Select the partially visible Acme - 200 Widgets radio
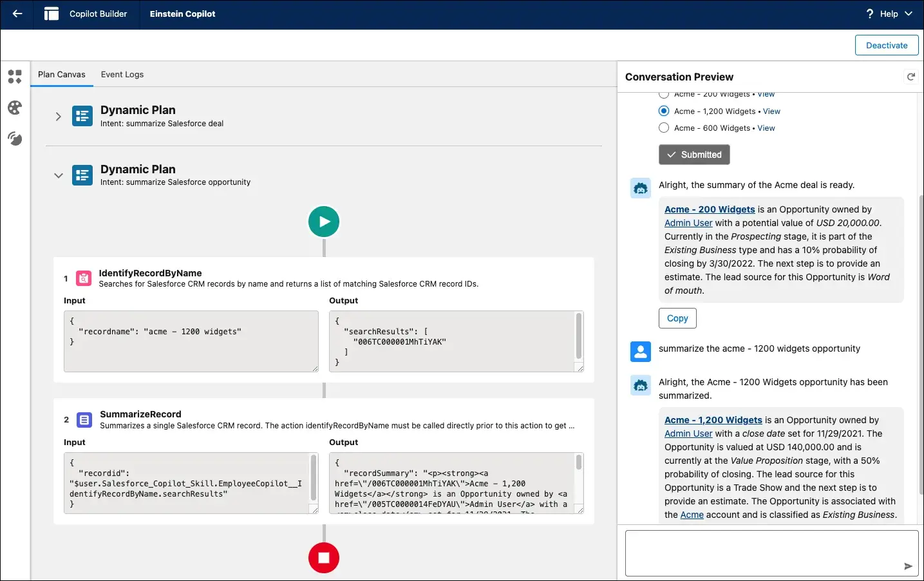This screenshot has height=581, width=924. (664, 95)
